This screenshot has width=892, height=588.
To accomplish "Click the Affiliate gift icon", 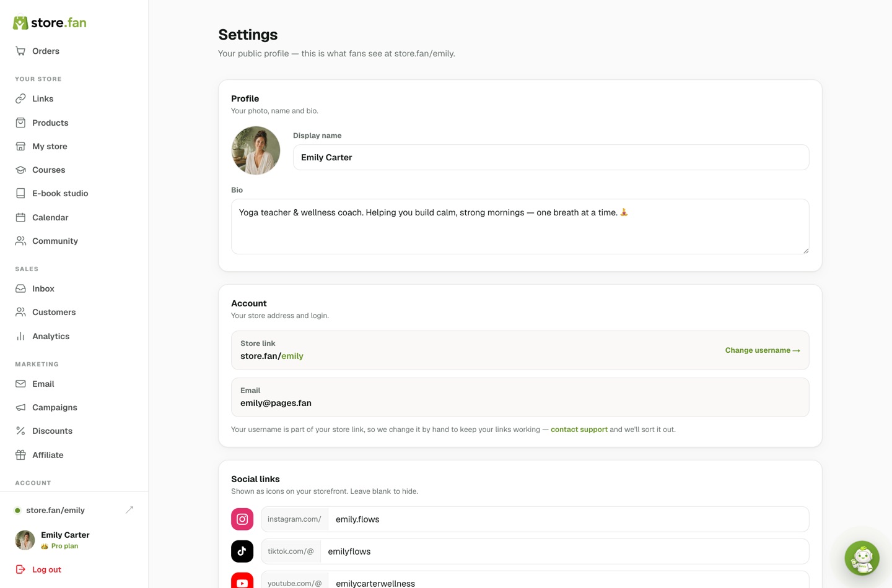I will [20, 455].
